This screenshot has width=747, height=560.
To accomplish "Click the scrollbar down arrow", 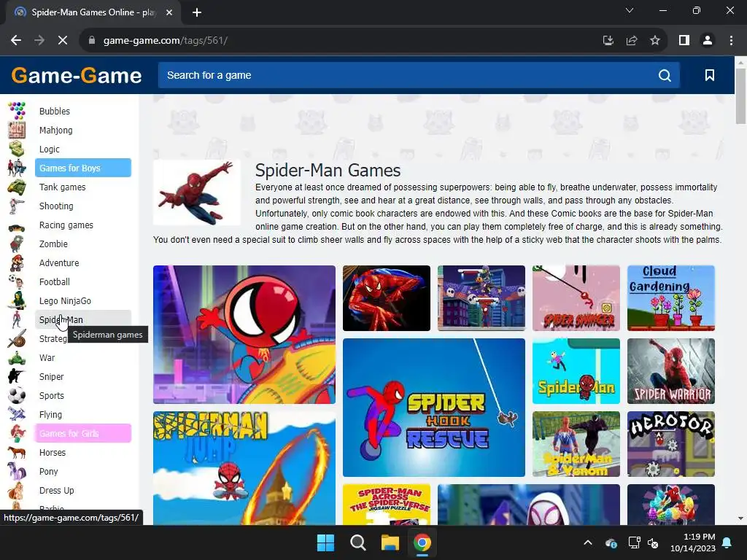I will tap(740, 518).
